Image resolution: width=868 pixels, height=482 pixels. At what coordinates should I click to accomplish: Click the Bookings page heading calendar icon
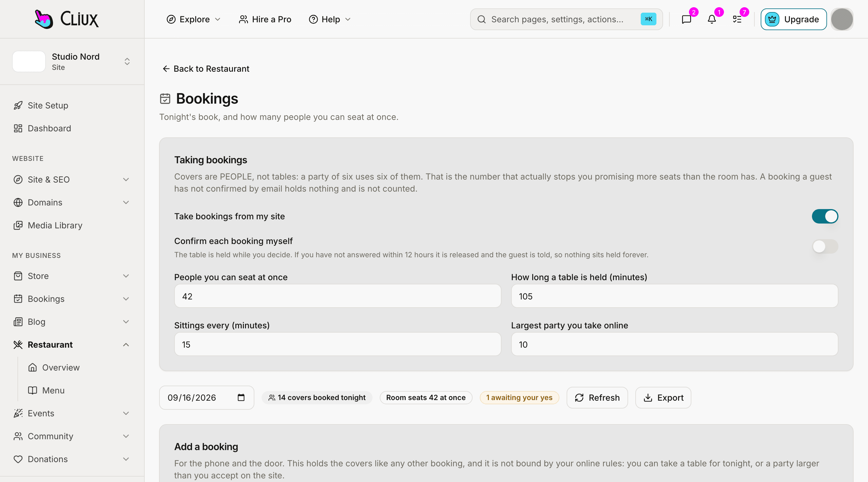pyautogui.click(x=165, y=99)
